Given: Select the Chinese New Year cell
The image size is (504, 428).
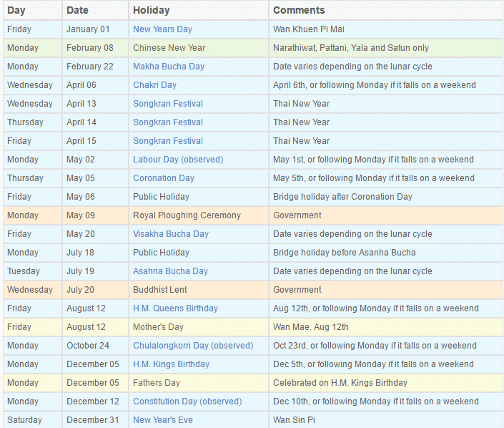Looking at the screenshot, I should coord(199,48).
